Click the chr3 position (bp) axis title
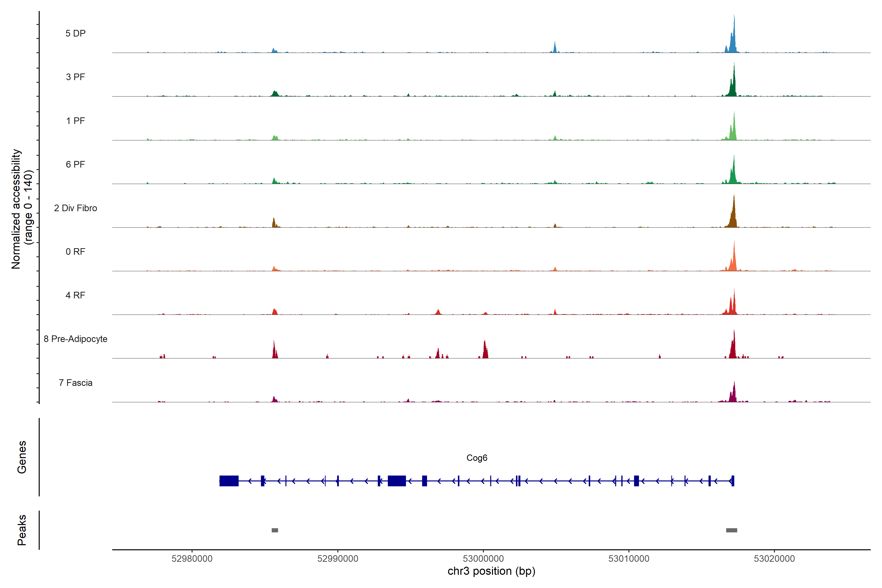 pyautogui.click(x=491, y=571)
